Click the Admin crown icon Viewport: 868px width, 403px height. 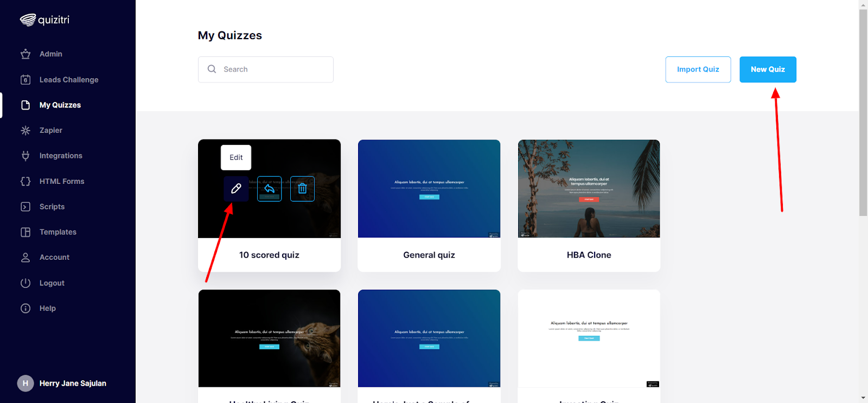click(x=25, y=54)
